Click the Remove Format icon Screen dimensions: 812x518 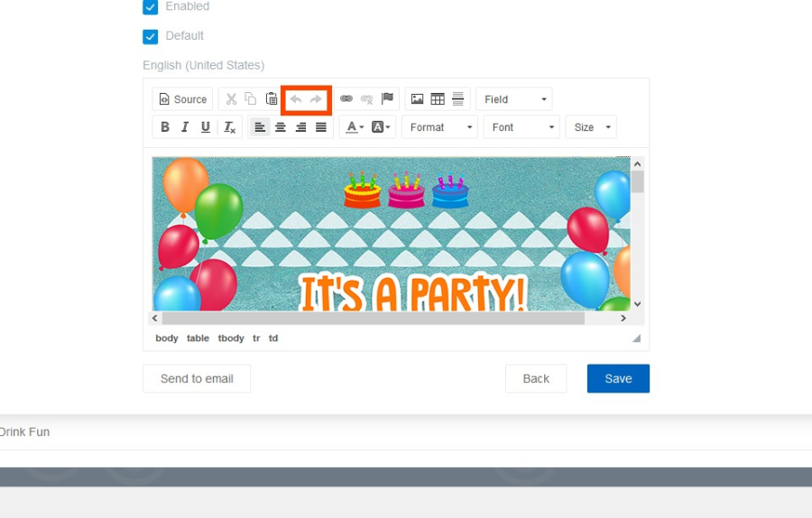(230, 127)
